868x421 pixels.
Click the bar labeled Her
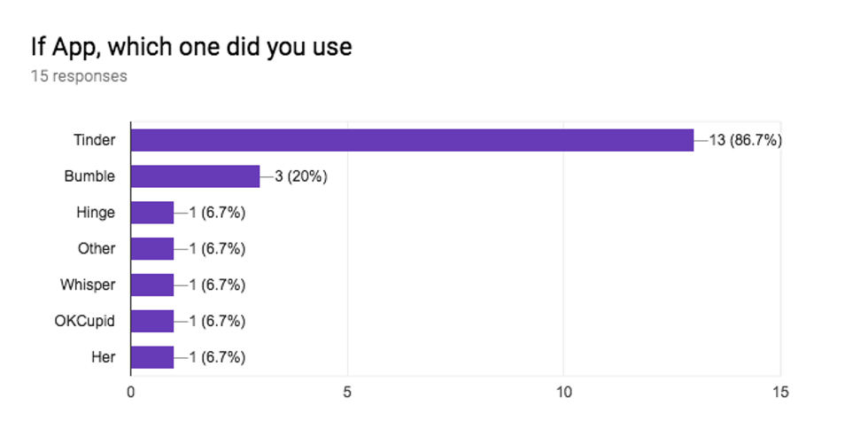(152, 357)
